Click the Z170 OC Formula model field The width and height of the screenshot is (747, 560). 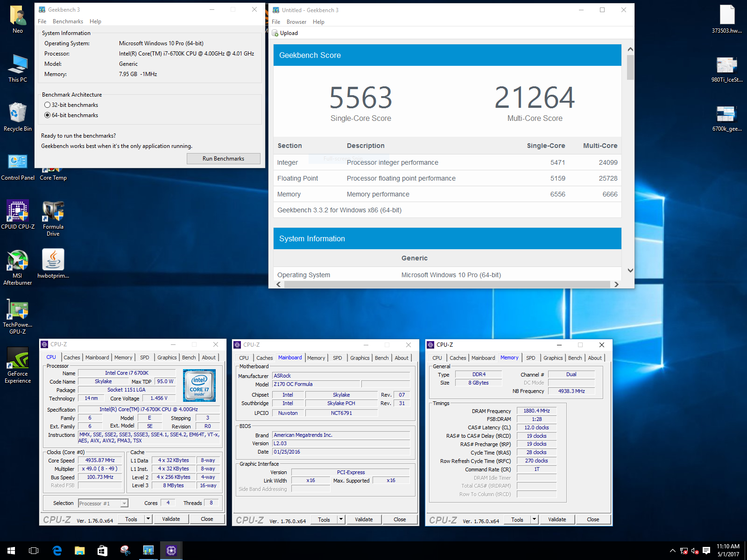click(x=316, y=384)
